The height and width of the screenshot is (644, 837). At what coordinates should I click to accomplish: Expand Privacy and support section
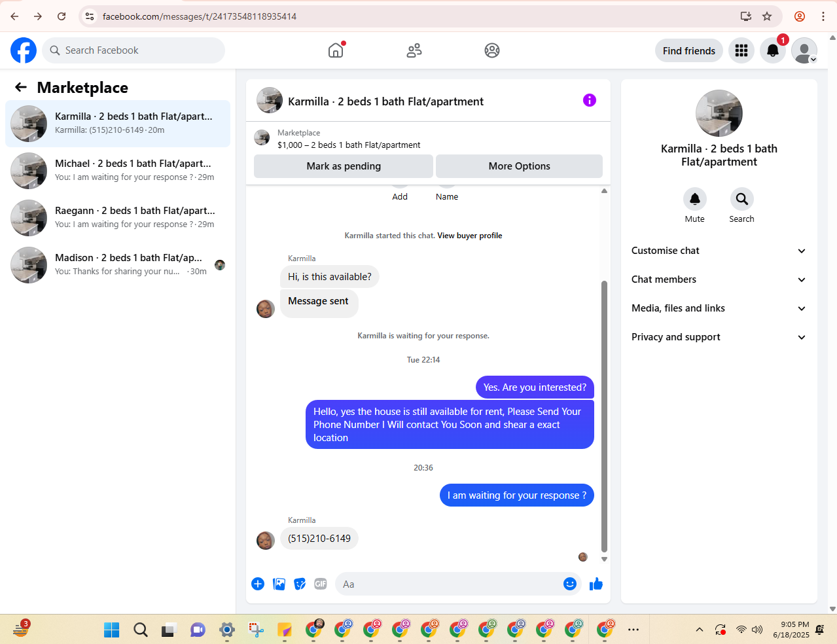click(x=719, y=337)
